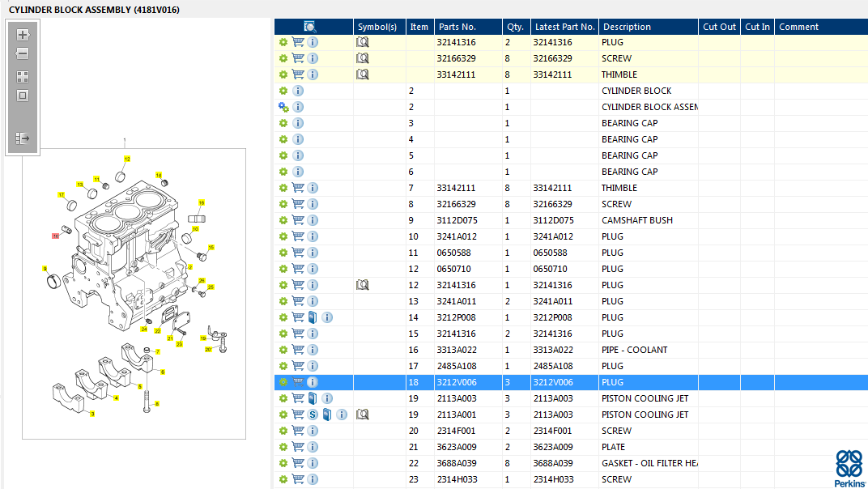Show info for part 0650588

(x=313, y=253)
